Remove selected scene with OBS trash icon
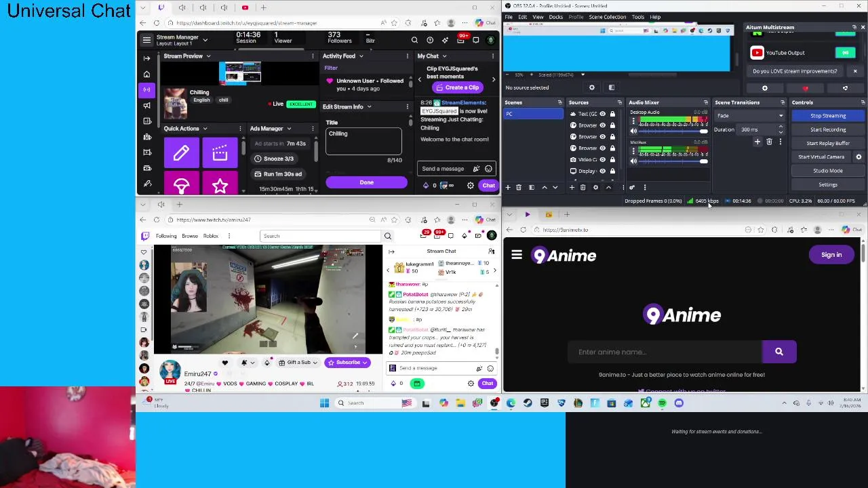 [x=519, y=187]
